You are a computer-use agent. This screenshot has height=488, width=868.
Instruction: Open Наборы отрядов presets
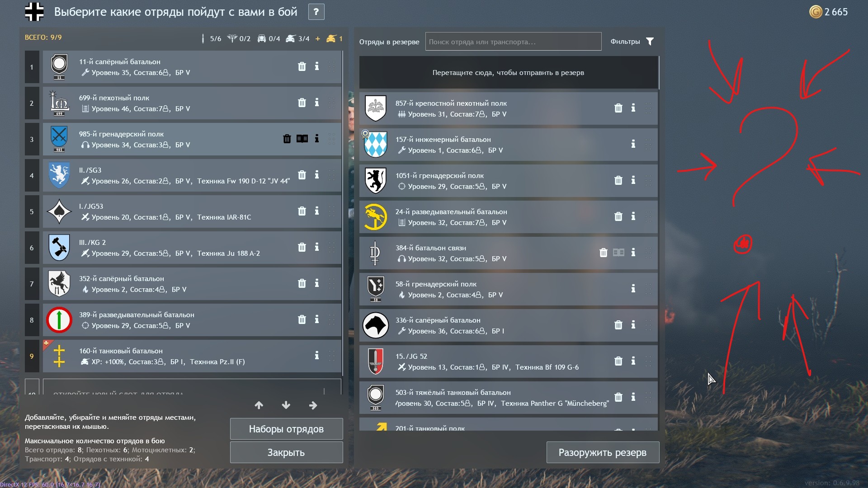[x=286, y=429]
